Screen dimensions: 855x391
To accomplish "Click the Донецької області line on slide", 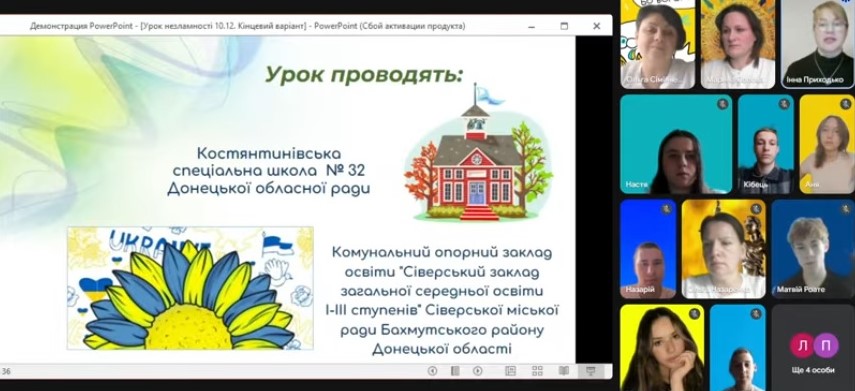I will (442, 348).
